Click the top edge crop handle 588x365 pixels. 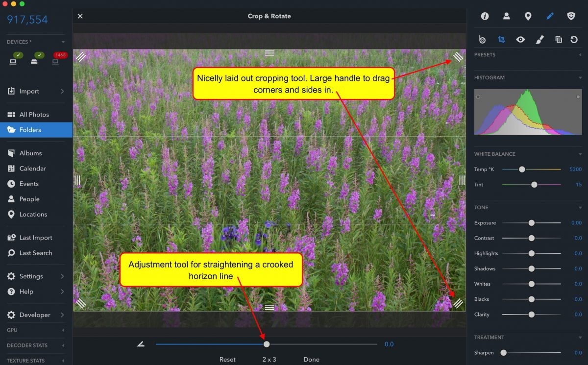tap(269, 53)
